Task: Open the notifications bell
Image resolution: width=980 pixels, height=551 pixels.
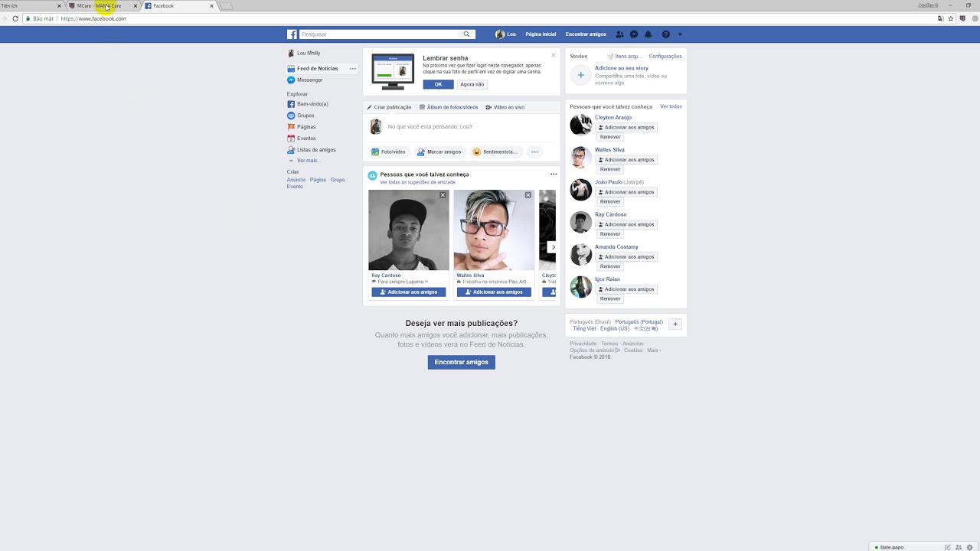Action: [648, 34]
